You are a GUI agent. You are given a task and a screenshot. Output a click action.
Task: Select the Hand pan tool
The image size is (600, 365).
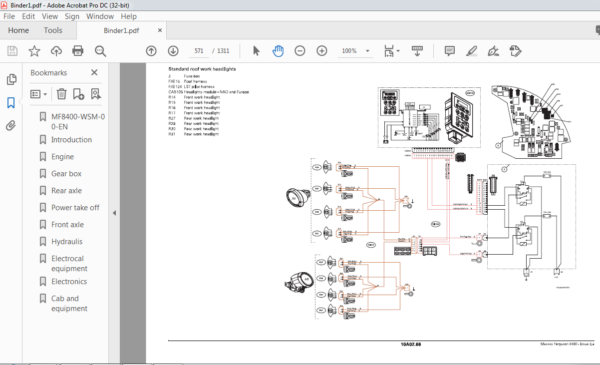(278, 51)
